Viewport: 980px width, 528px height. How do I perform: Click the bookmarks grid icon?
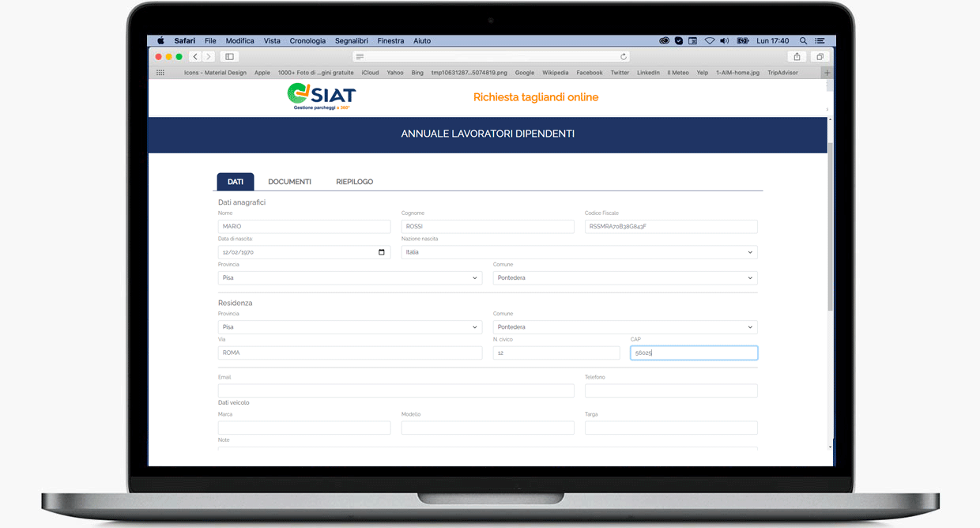(x=160, y=73)
